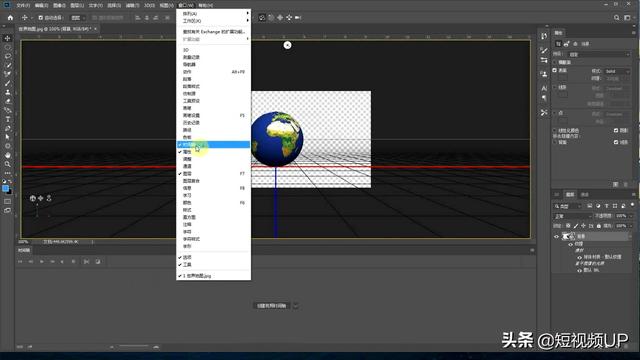Open the auto-select 图层 dropdown
640x360 pixels.
tap(78, 18)
